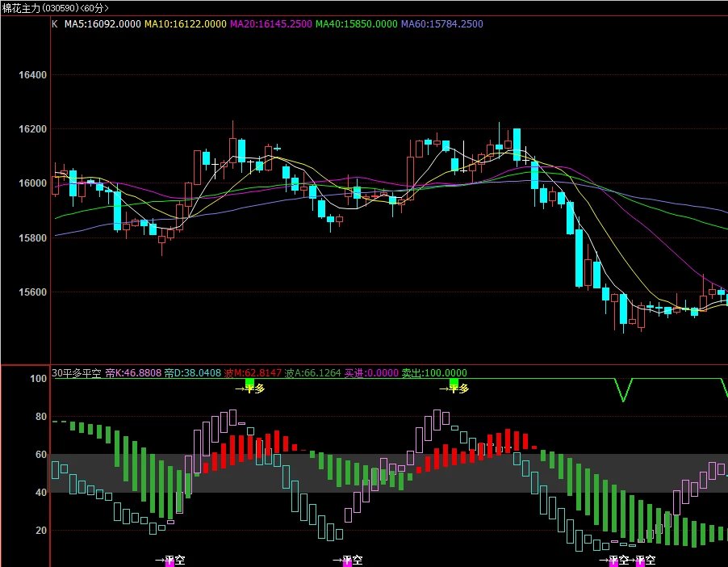728x567 pixels.
Task: Click the 100 level on the oscillator axis
Action: [x=39, y=379]
